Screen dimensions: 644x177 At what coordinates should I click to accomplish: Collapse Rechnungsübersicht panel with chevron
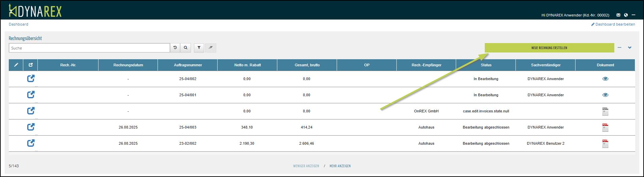pyautogui.click(x=629, y=48)
